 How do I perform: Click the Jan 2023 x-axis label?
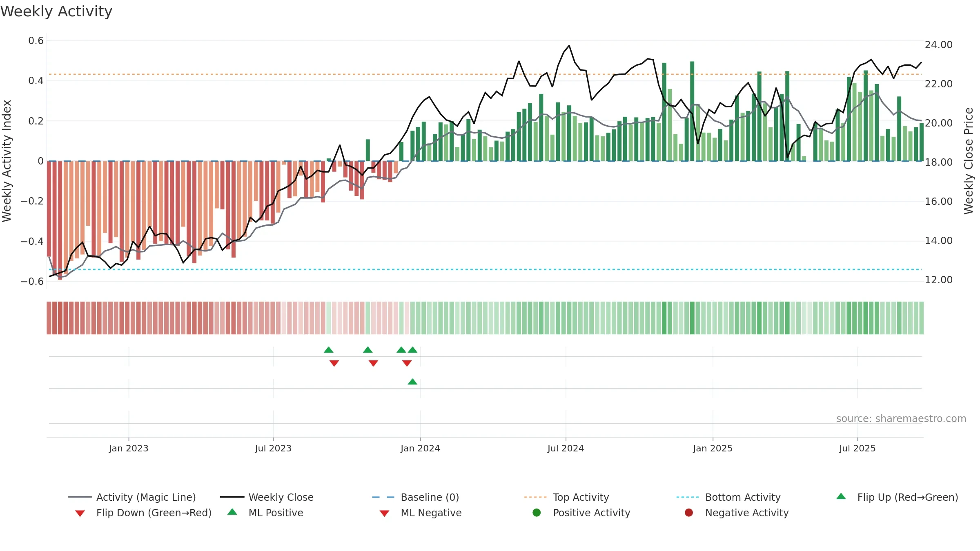[x=129, y=448]
